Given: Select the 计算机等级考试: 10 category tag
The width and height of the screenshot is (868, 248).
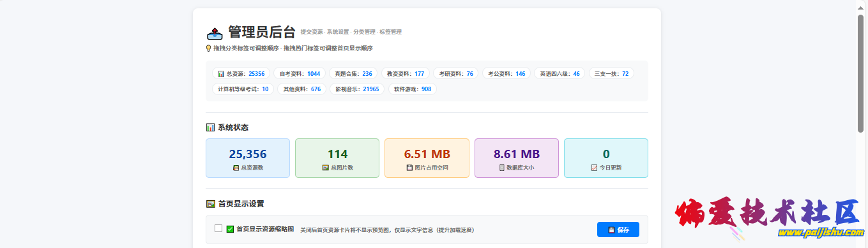Looking at the screenshot, I should (x=243, y=89).
